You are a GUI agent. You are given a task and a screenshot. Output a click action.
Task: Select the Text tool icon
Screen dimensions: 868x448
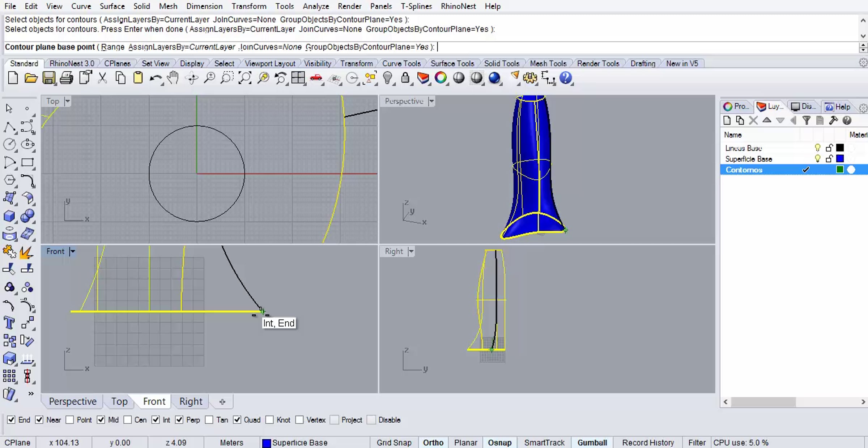[9, 323]
